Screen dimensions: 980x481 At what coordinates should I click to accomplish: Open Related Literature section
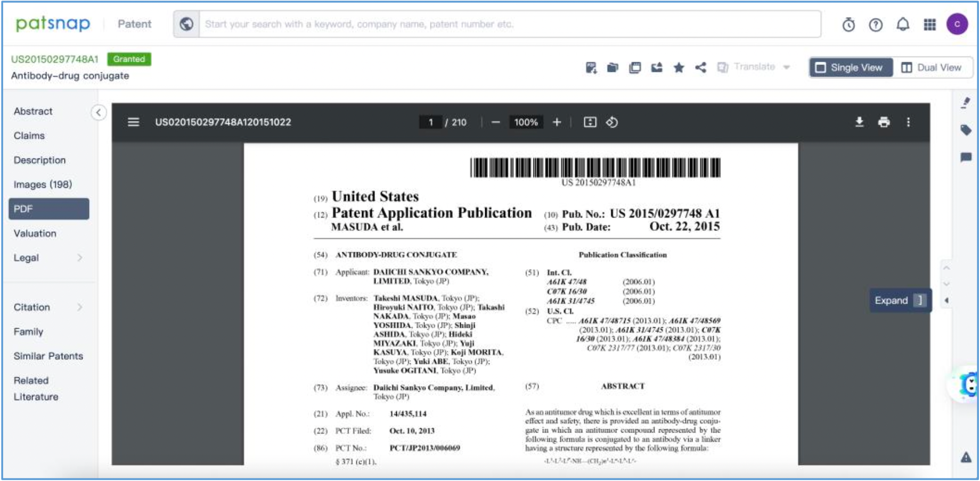(36, 388)
